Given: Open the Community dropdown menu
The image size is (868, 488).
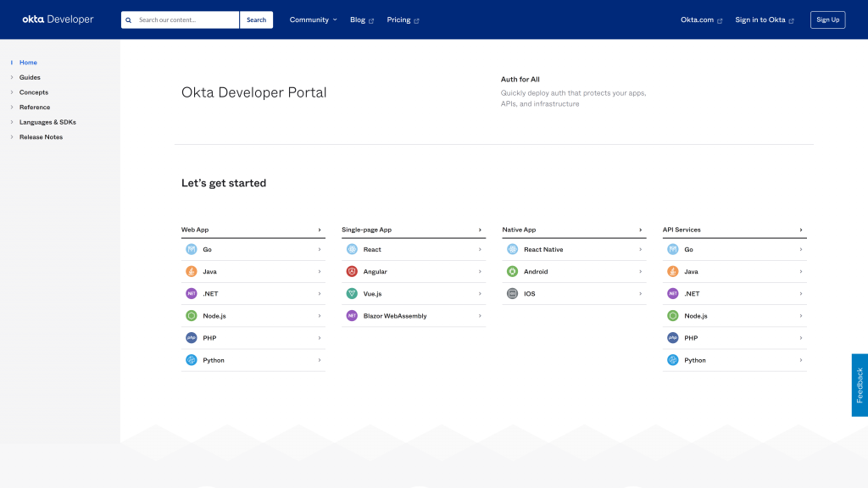Looking at the screenshot, I should 313,19.
